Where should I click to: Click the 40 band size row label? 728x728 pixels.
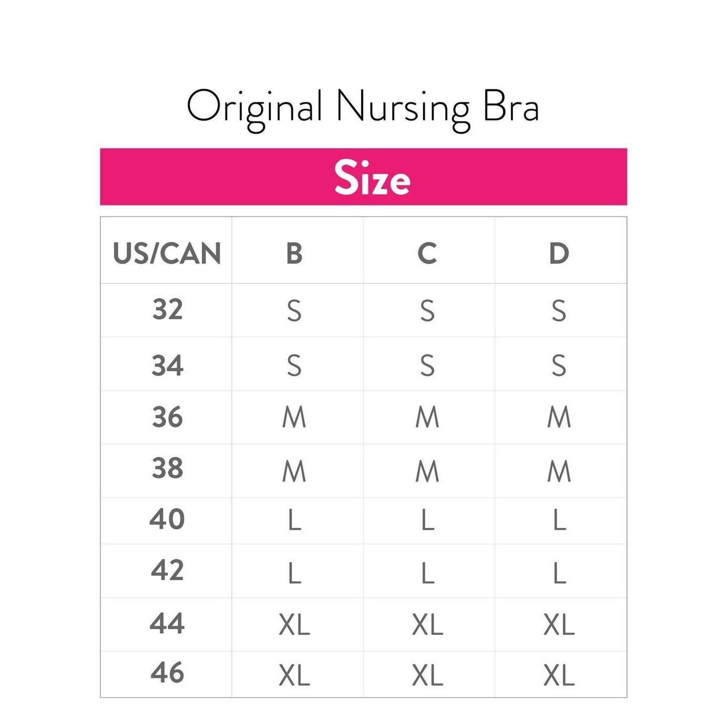click(167, 519)
